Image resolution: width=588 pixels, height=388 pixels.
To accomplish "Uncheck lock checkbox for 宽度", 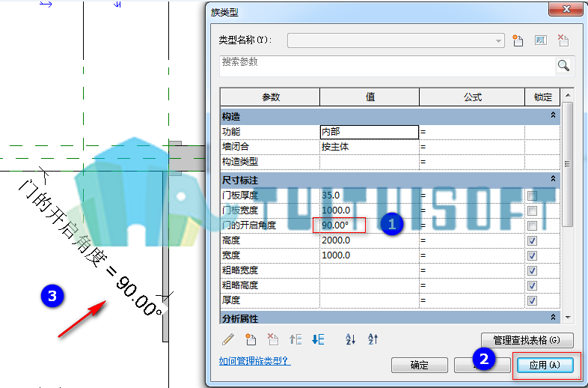I will tap(532, 255).
